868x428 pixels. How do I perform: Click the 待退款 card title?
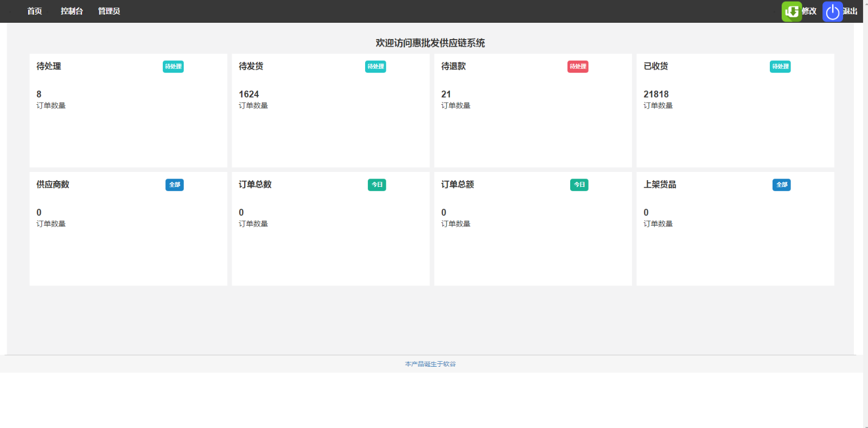(x=454, y=66)
